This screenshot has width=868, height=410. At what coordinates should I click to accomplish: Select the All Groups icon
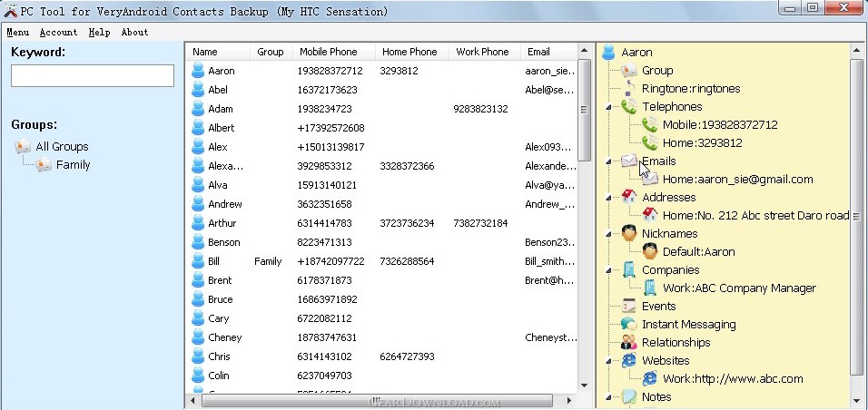[x=23, y=146]
